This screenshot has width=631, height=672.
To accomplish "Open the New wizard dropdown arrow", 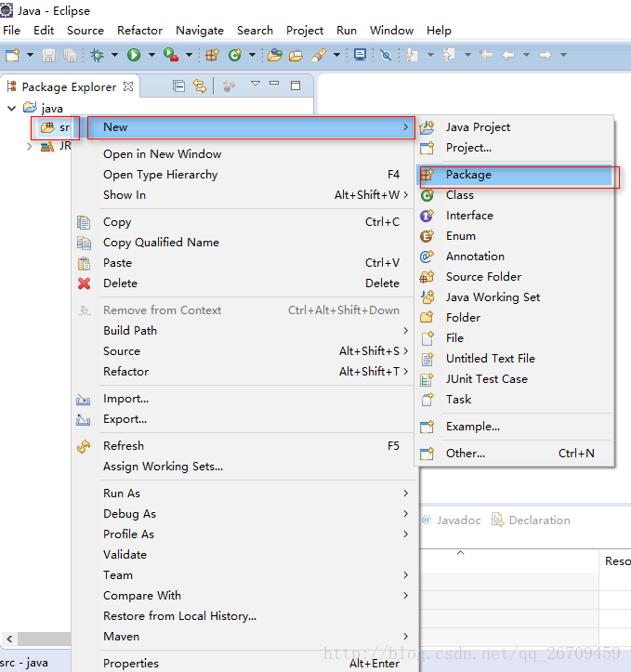I will point(30,55).
